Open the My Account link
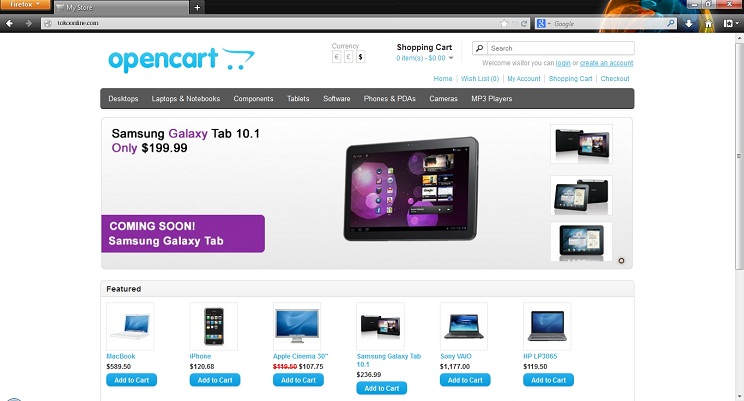The height and width of the screenshot is (401, 744). click(x=524, y=79)
